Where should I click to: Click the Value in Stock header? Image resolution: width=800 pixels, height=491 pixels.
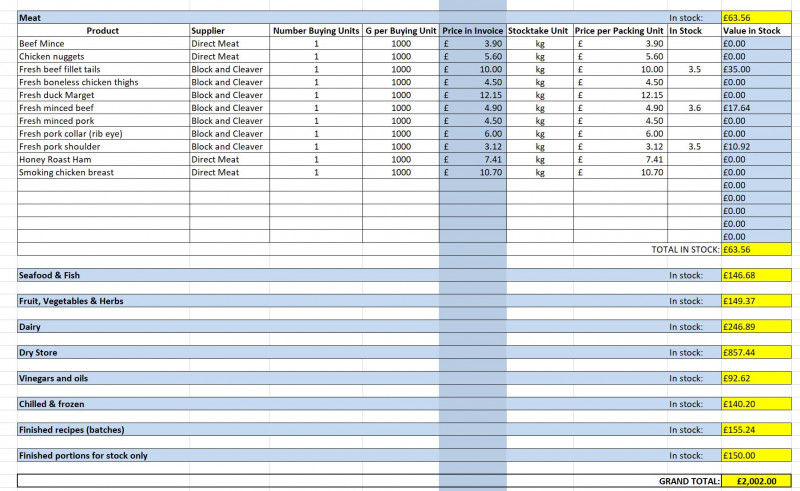[x=756, y=31]
